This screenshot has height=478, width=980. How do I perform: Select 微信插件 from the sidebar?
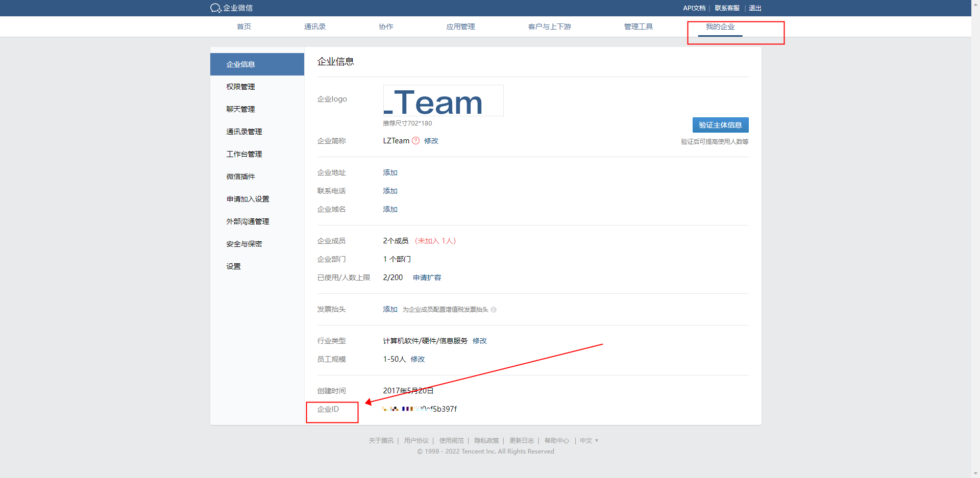(x=241, y=177)
